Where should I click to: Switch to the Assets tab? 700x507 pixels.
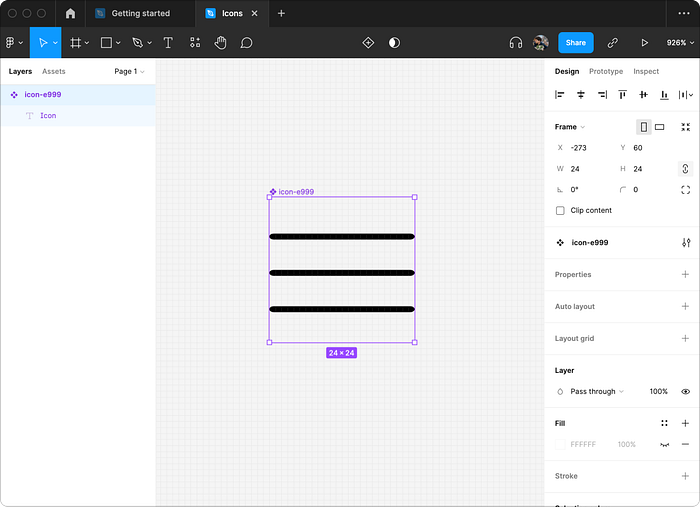coord(54,71)
